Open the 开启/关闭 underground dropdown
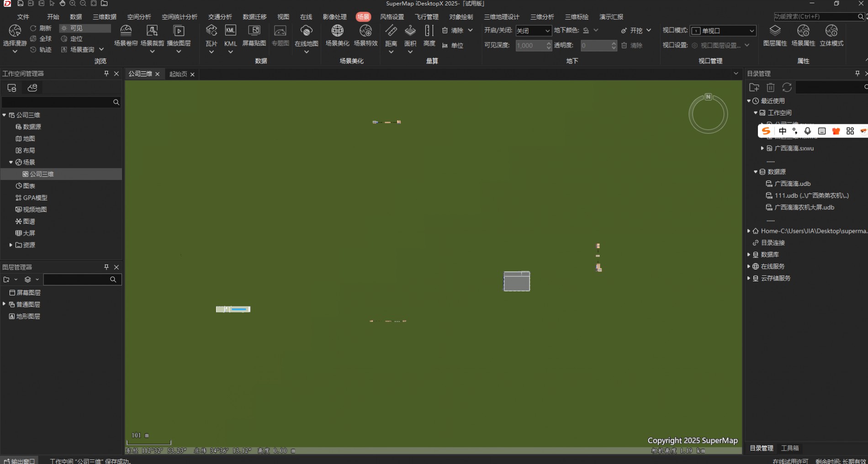868x464 pixels. 534,31
